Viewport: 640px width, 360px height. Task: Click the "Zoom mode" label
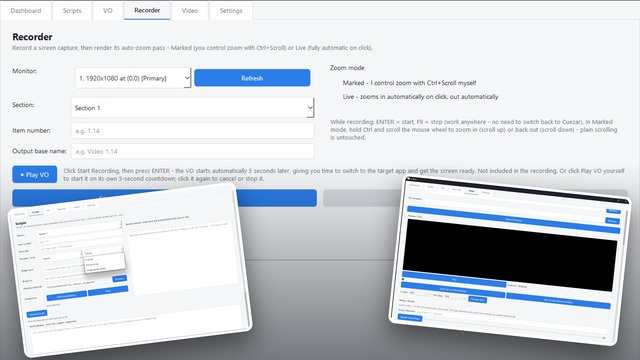347,68
